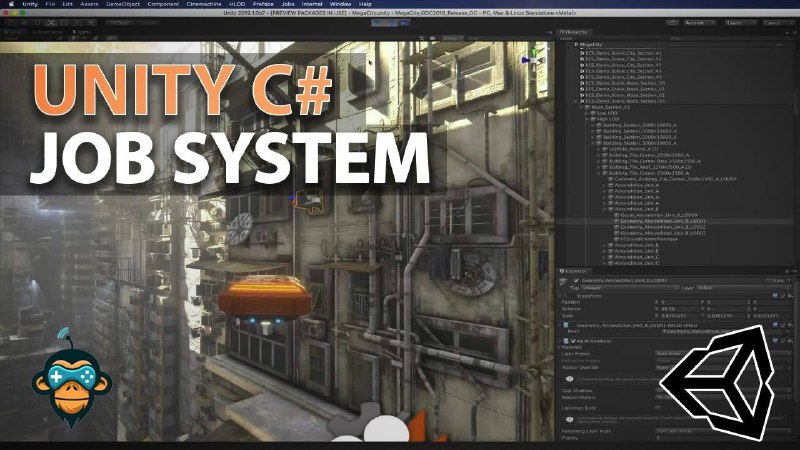The height and width of the screenshot is (450, 800).
Task: Click the Scale X field
Action: (x=678, y=316)
